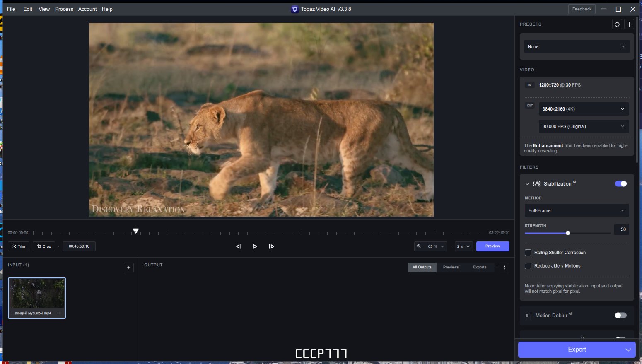The image size is (642, 364).
Task: Disable the Stabilization filter toggle
Action: point(621,184)
